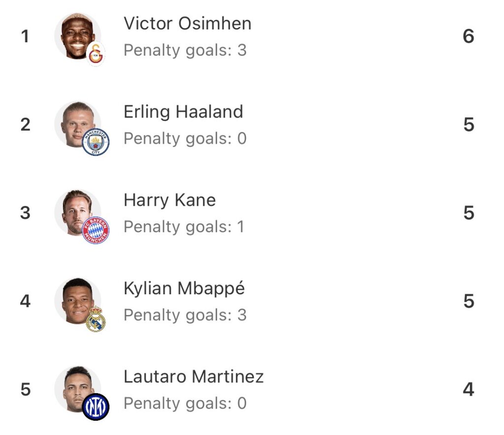The width and height of the screenshot is (504, 435).
Task: Select the Harry Kane name link
Action: pyautogui.click(x=169, y=200)
